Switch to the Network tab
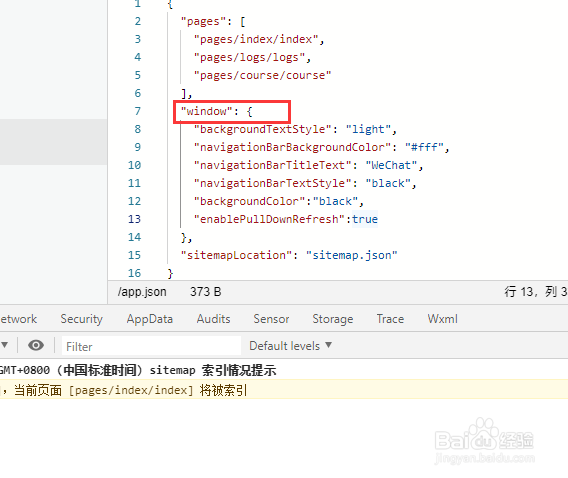 (x=18, y=319)
